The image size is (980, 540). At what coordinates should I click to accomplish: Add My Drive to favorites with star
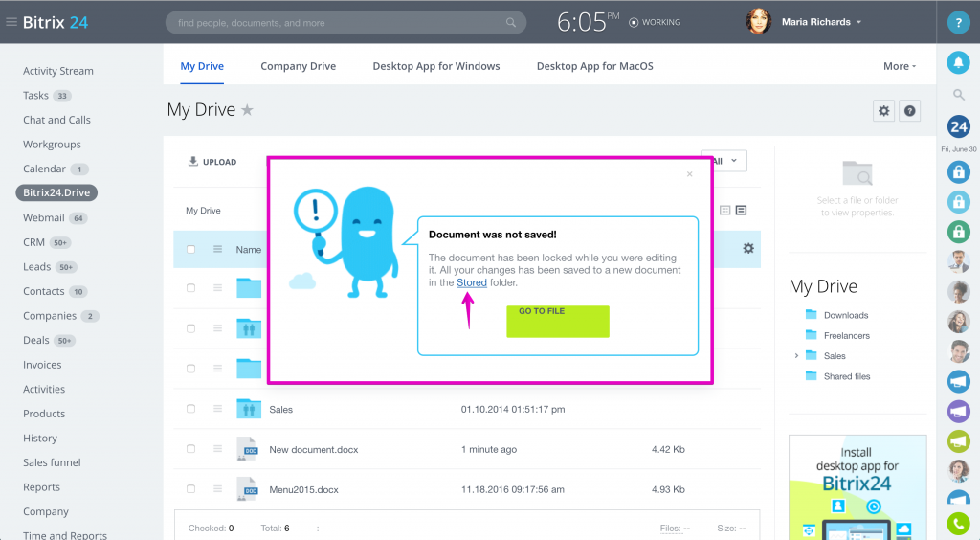(248, 110)
